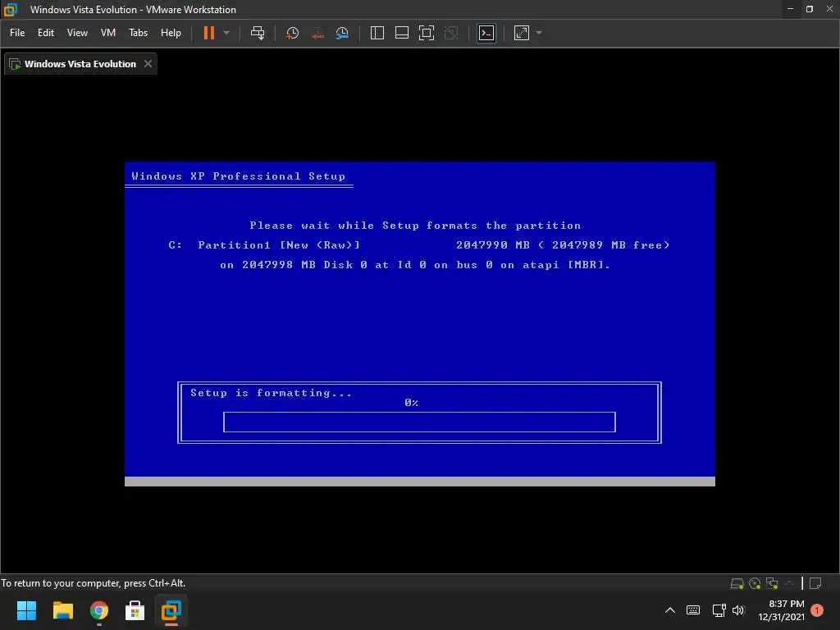The width and height of the screenshot is (840, 630).
Task: Open the File menu
Action: [17, 33]
